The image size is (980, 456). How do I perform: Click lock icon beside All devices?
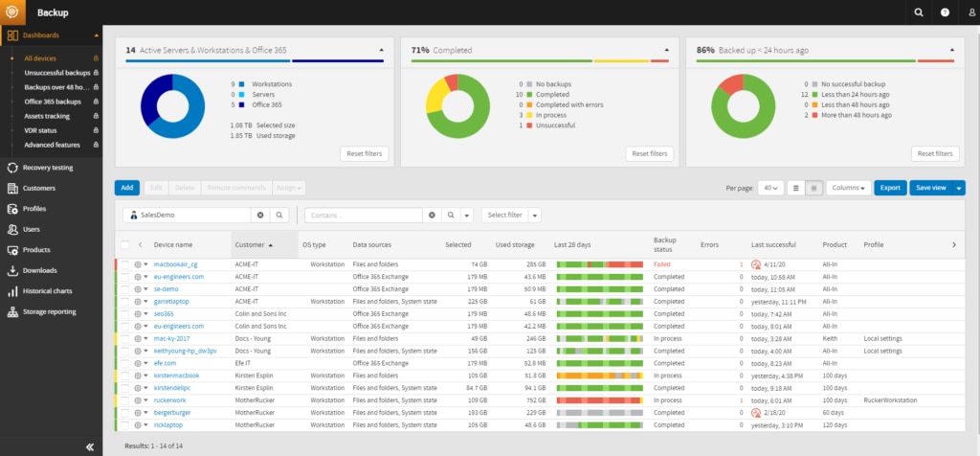[96, 58]
